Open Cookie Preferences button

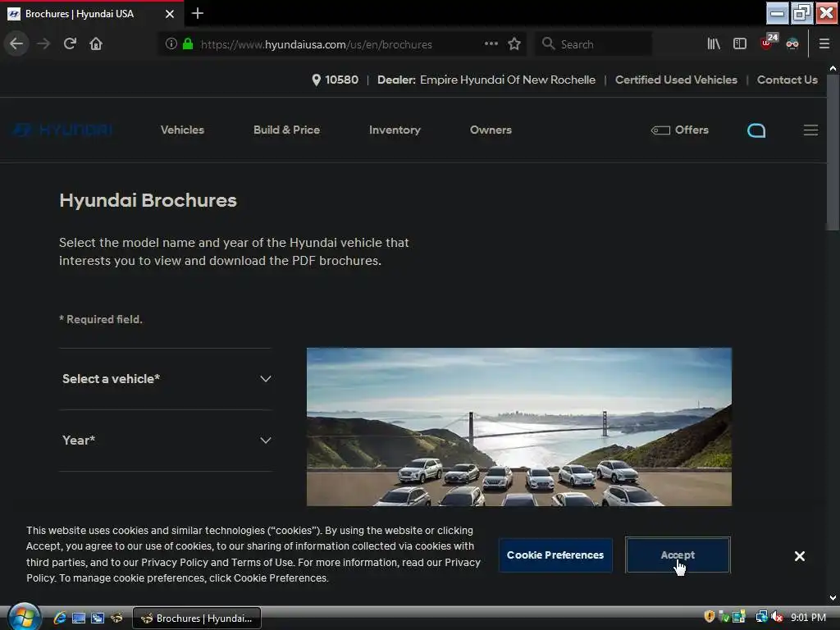pos(555,555)
